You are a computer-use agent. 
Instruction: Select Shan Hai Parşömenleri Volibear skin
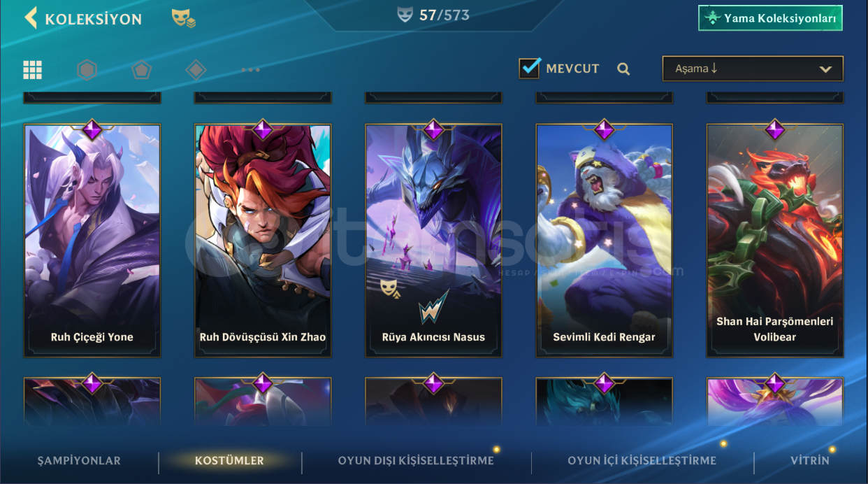775,241
